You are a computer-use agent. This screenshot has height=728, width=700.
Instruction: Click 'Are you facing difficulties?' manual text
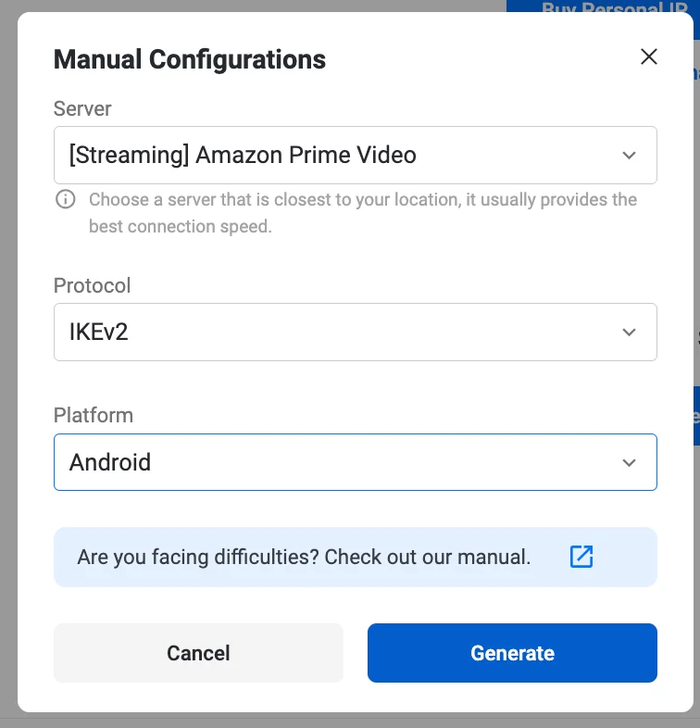tap(304, 558)
